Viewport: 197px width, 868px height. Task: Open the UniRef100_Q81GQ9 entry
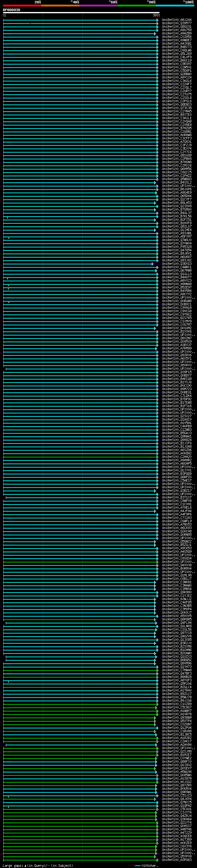[177, 155]
